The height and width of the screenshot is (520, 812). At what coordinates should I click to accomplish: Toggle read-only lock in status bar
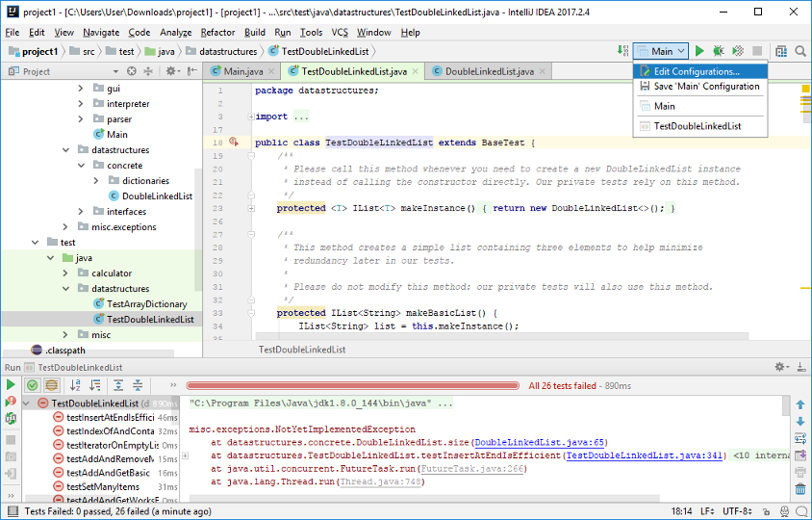pos(767,511)
